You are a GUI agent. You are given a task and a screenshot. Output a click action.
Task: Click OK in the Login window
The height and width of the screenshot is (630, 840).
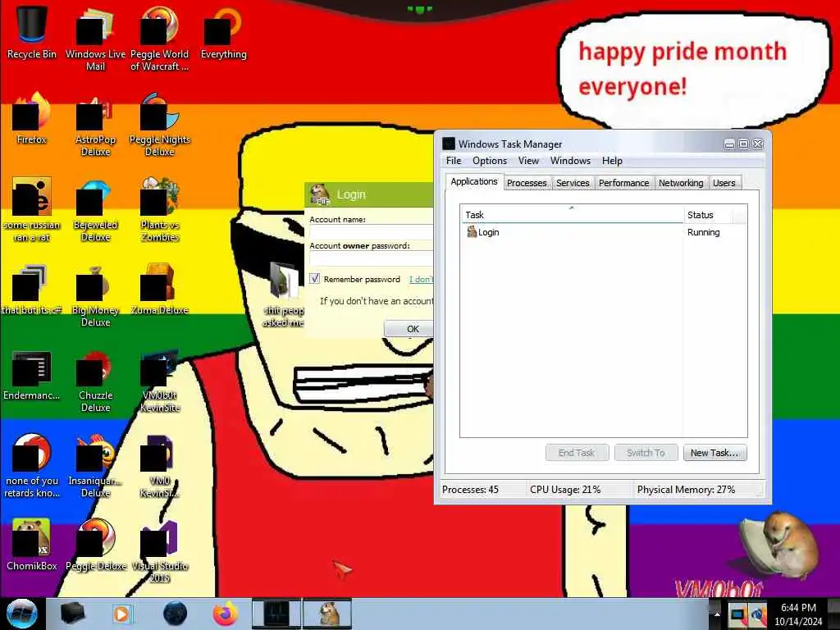(409, 329)
